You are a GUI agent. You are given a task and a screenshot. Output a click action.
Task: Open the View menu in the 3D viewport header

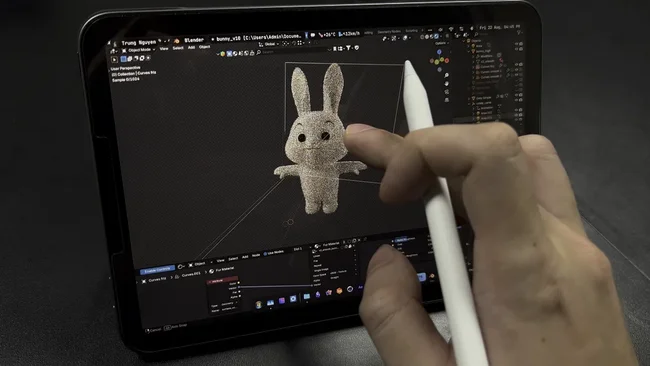click(164, 48)
